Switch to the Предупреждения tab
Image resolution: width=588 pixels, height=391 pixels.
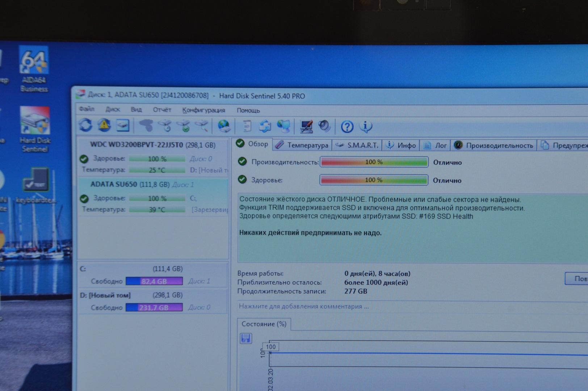pos(563,145)
